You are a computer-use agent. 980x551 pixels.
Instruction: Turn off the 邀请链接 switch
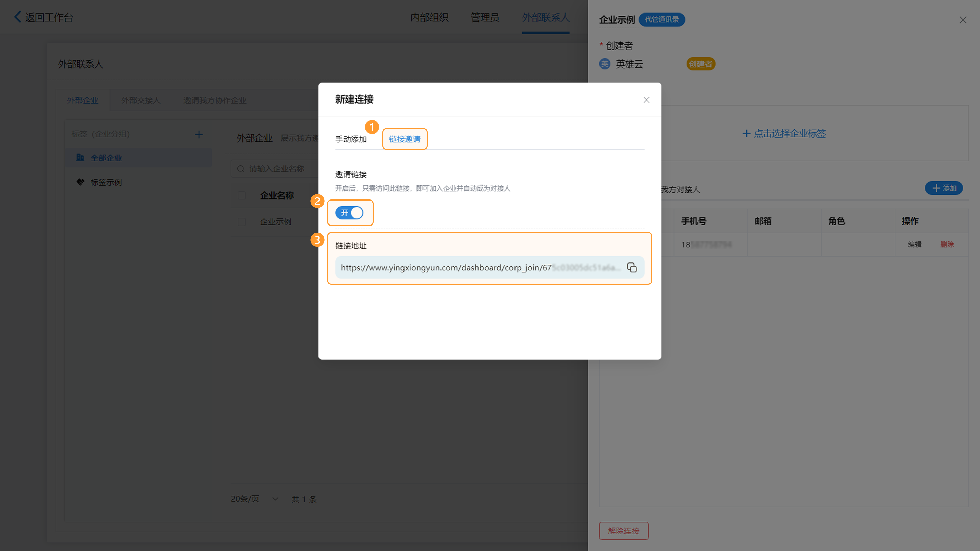349,212
